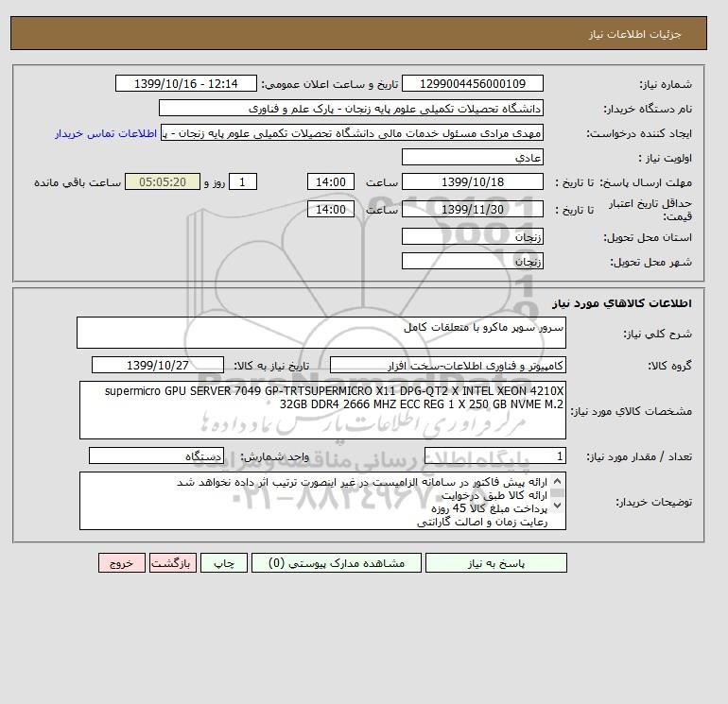This screenshot has height=704, width=728.
Task: Click price validity date 1399/11/30
Action: [472, 209]
